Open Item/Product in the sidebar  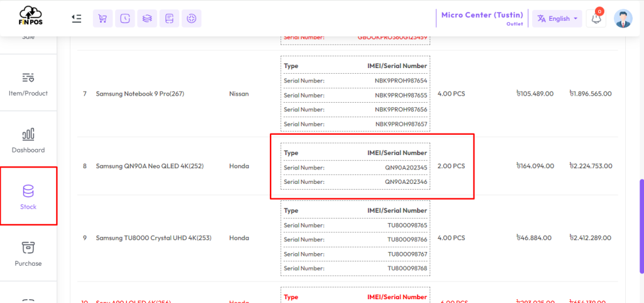point(28,84)
